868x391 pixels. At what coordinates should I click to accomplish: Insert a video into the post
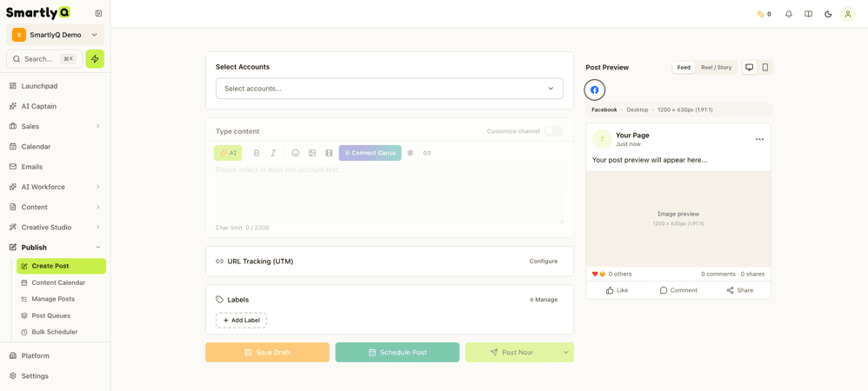coord(329,153)
